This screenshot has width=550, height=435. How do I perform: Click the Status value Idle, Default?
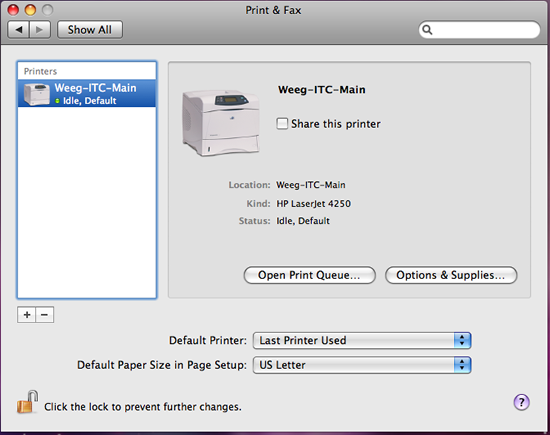coord(303,221)
